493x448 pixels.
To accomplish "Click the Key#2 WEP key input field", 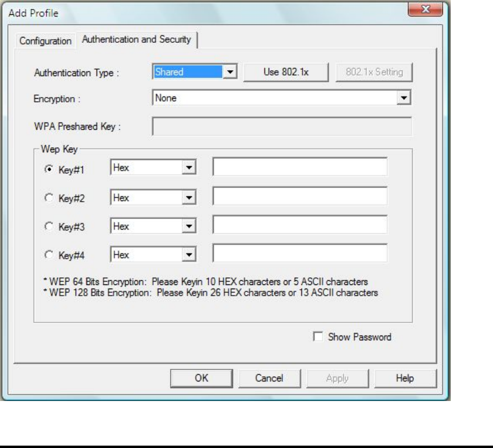I will point(300,196).
